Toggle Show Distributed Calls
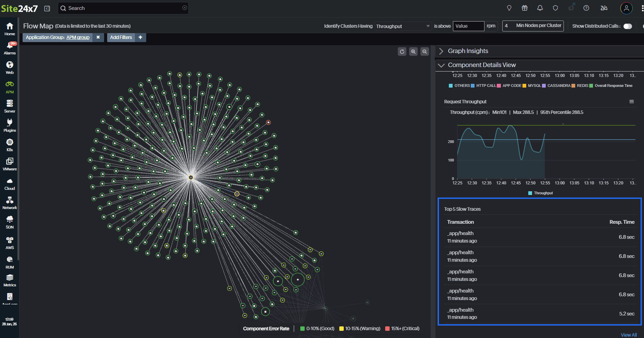This screenshot has width=644, height=338. tap(628, 26)
